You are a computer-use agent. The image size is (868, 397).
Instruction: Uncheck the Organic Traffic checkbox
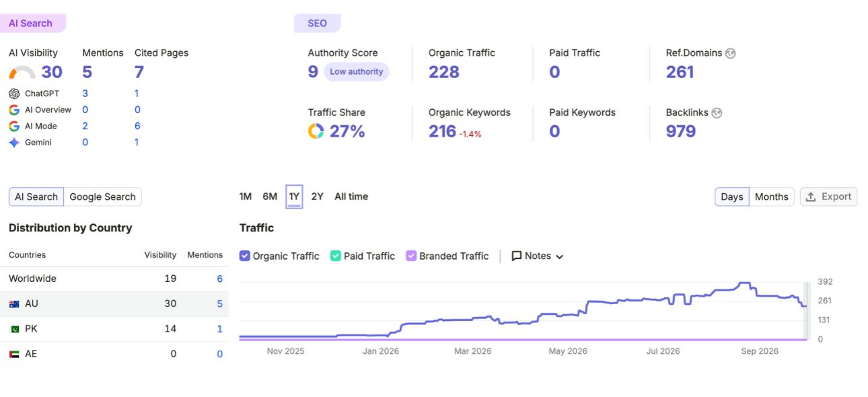point(245,256)
